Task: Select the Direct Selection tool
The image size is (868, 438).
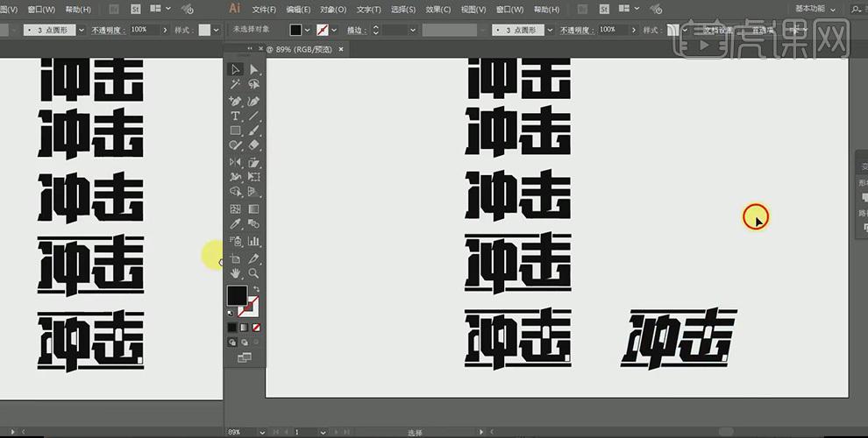Action: pyautogui.click(x=253, y=69)
